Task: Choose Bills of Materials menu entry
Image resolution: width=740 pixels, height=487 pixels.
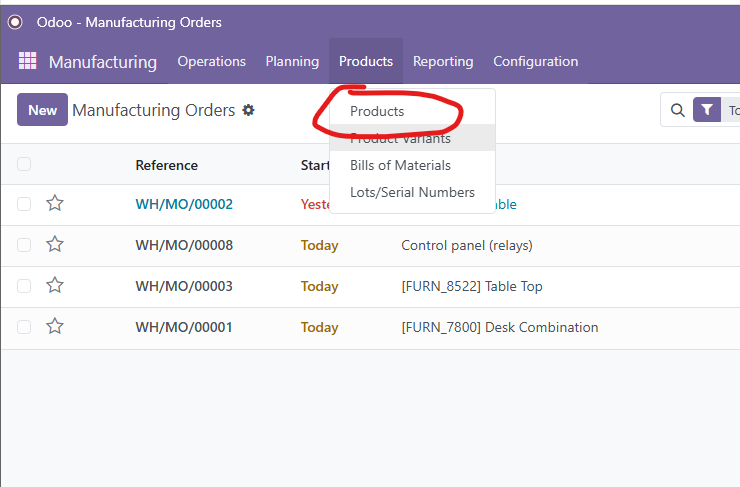Action: [x=400, y=165]
